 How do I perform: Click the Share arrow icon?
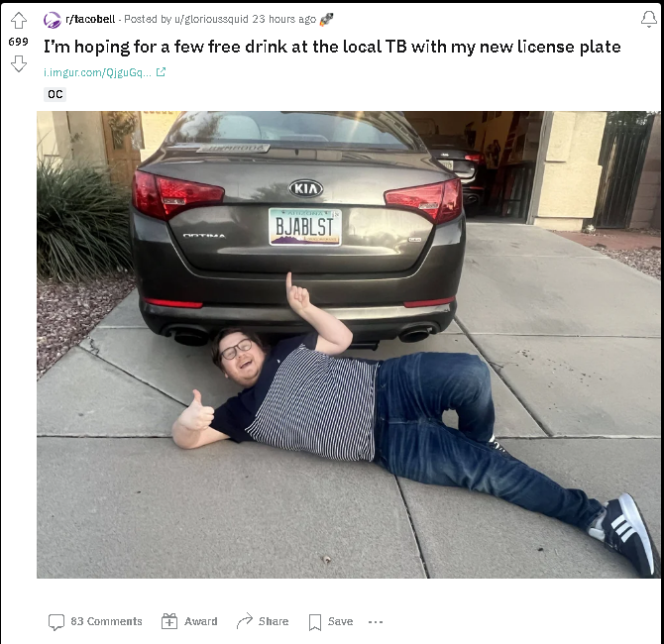click(x=245, y=621)
